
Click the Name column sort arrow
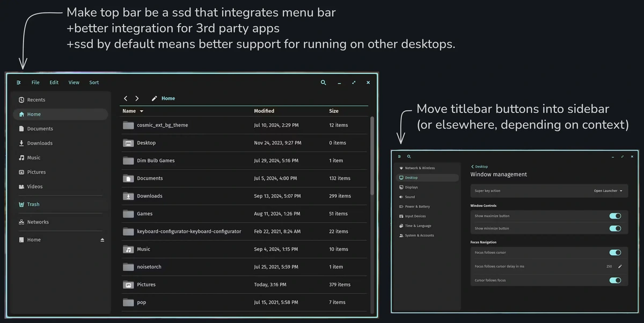click(142, 111)
